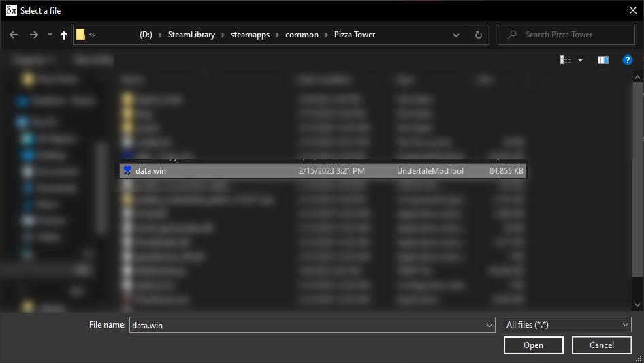The height and width of the screenshot is (363, 644).
Task: Open the Help question mark icon
Action: tap(628, 60)
